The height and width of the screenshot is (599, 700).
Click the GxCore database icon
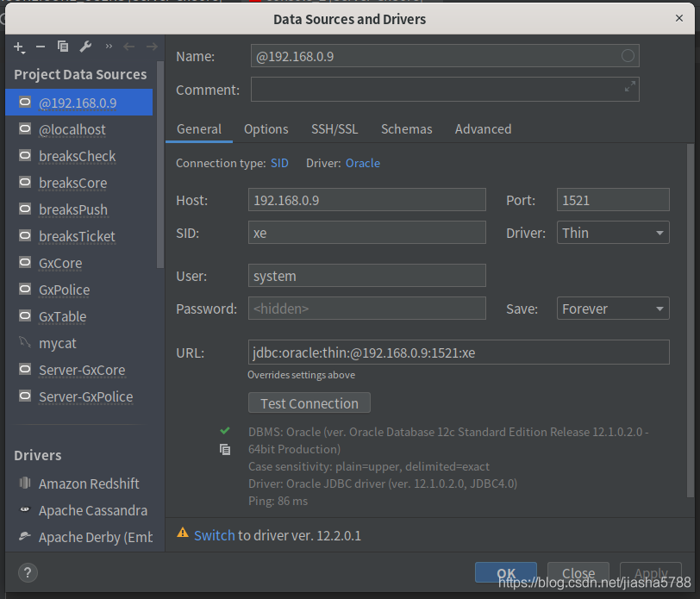click(x=25, y=263)
